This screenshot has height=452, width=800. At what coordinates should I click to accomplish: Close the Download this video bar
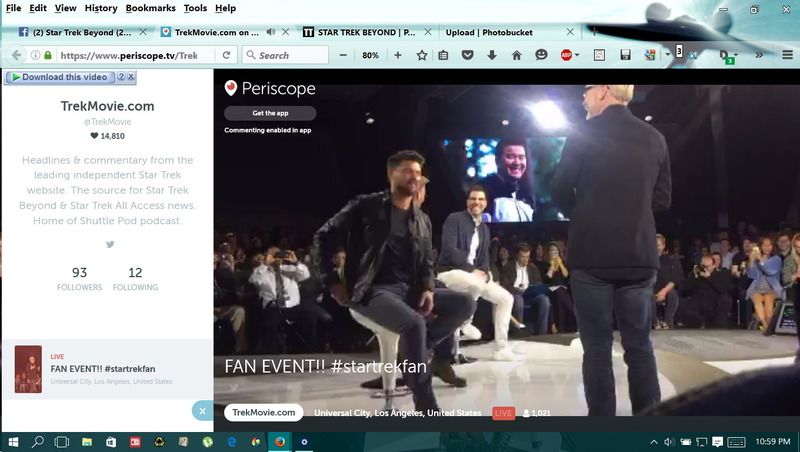tap(131, 77)
